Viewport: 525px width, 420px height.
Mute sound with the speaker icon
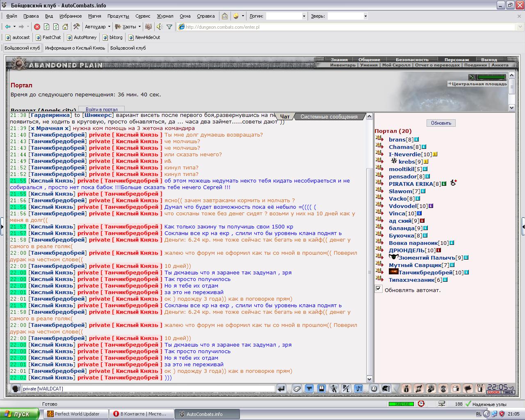tap(159, 27)
